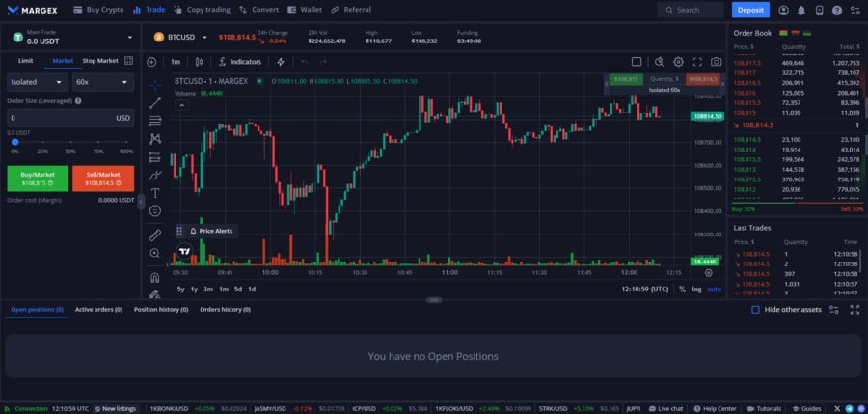Open the notifications bell
Viewport: 868px width, 414px height.
[x=801, y=10]
